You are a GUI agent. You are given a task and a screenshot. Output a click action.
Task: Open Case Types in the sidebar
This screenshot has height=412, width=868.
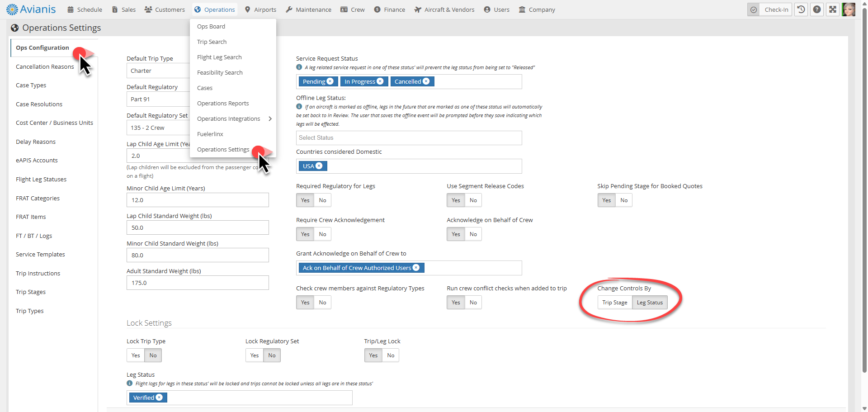pyautogui.click(x=31, y=85)
